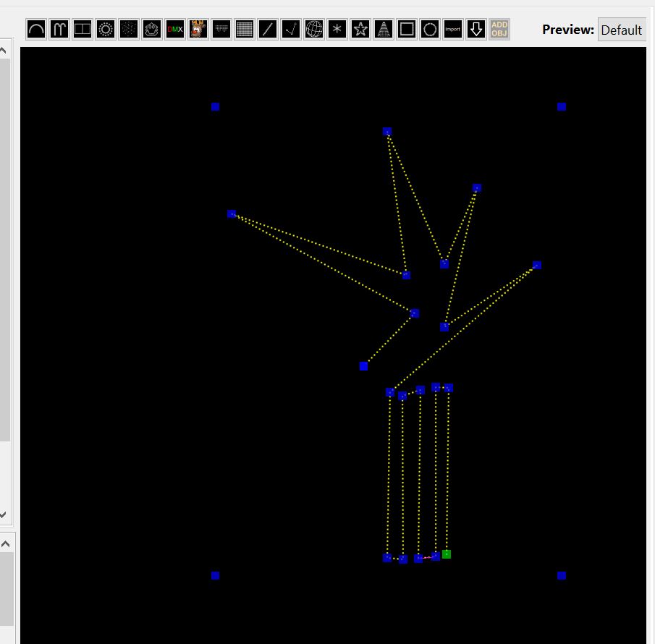655x644 pixels.
Task: Click the ADD OBJ button
Action: 499,30
